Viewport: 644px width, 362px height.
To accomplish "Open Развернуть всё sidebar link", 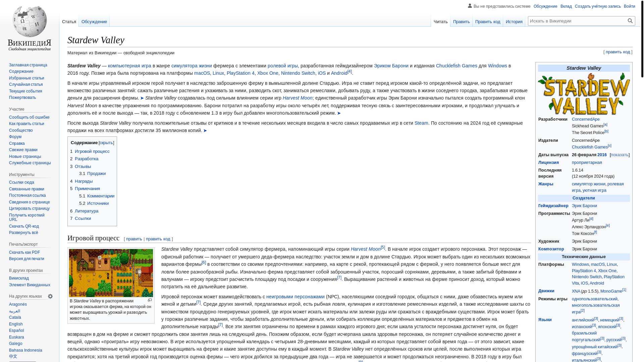I will coord(23,233).
